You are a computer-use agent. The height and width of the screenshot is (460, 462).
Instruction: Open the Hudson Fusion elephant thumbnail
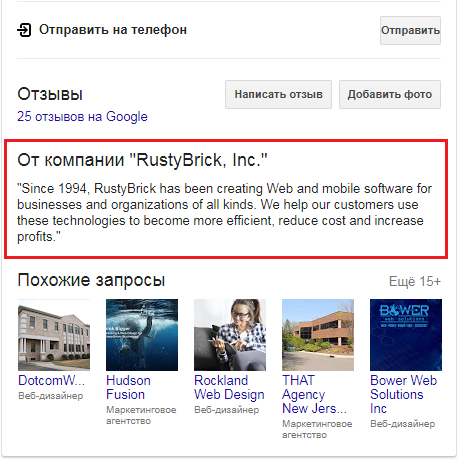(x=142, y=335)
